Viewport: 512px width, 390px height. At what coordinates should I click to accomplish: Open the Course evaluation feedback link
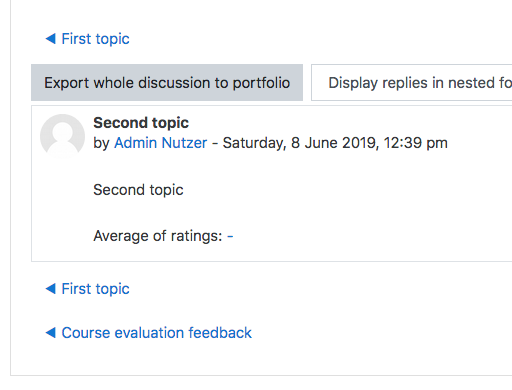coord(157,333)
